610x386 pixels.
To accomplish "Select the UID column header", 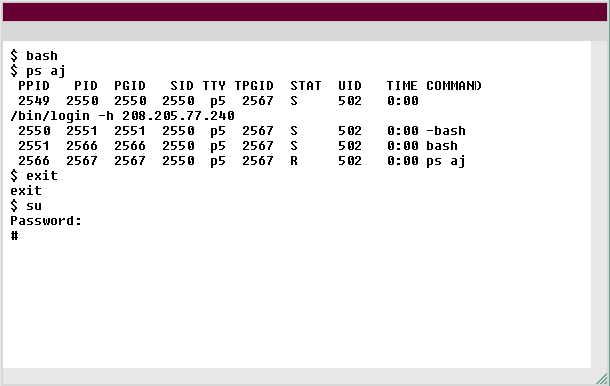I will pyautogui.click(x=350, y=86).
